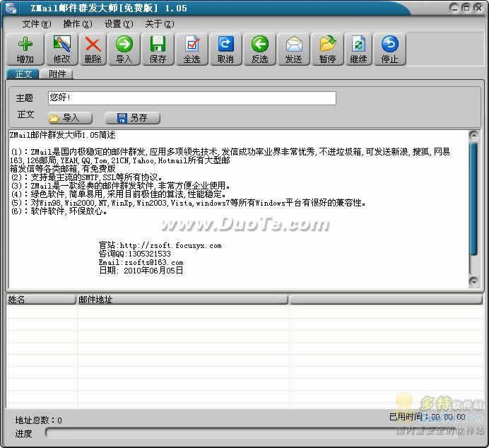Click the 地址总数：0 status text
Image resolution: width=489 pixels, height=448 pixels.
tap(39, 420)
